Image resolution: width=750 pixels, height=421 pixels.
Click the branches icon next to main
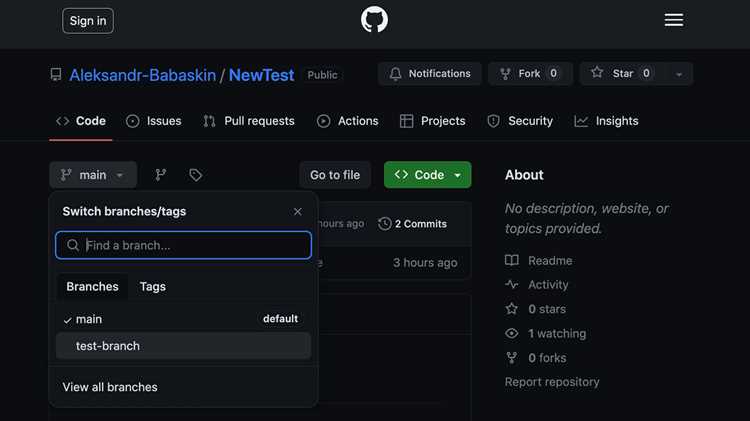pos(161,175)
